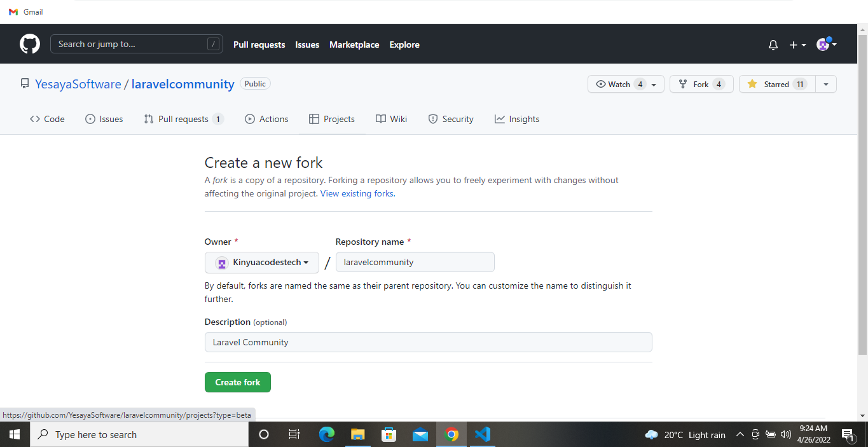Open Explore in top navigation
This screenshot has height=447, width=868.
point(404,45)
